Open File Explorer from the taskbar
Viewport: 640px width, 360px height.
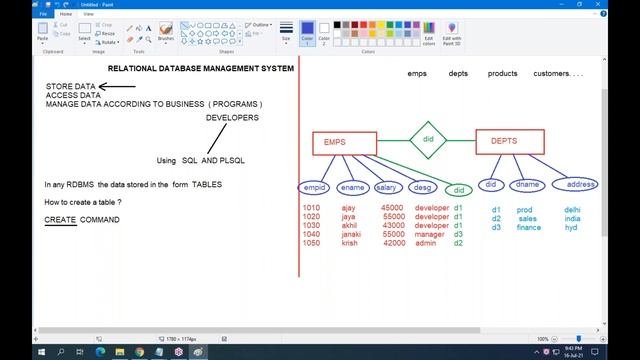(120, 352)
